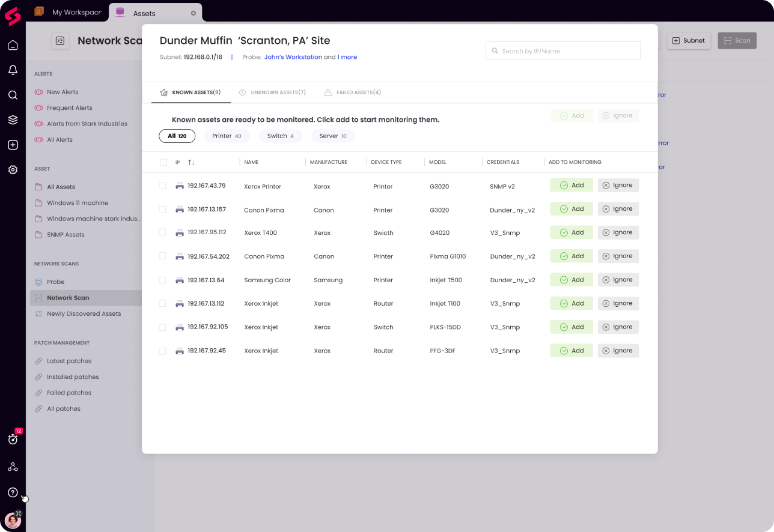Click the Search by IP/Name field
Image resolution: width=774 pixels, height=532 pixels.
pyautogui.click(x=562, y=51)
